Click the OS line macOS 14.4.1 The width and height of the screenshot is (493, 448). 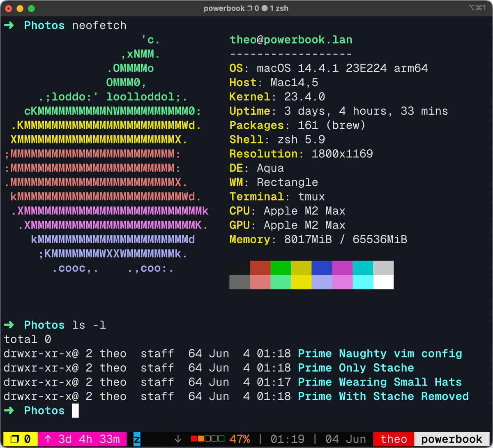pos(329,68)
